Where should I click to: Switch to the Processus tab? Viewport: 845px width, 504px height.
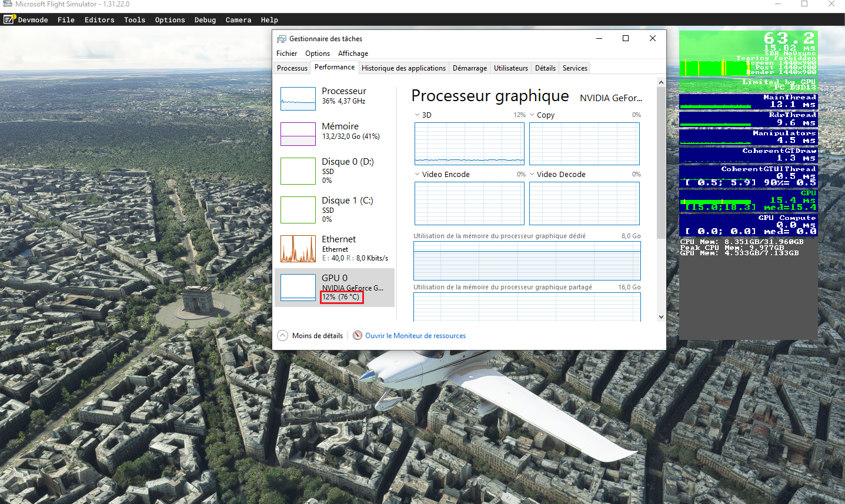pyautogui.click(x=292, y=68)
